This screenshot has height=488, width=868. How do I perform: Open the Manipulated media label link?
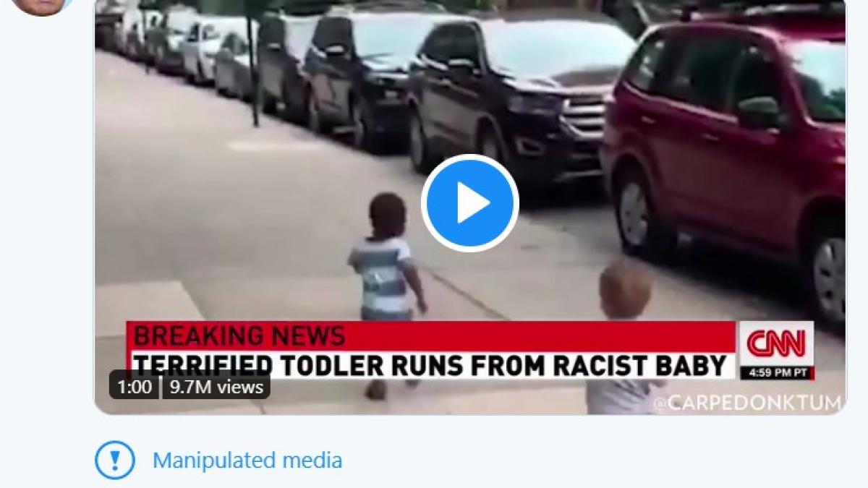[247, 460]
